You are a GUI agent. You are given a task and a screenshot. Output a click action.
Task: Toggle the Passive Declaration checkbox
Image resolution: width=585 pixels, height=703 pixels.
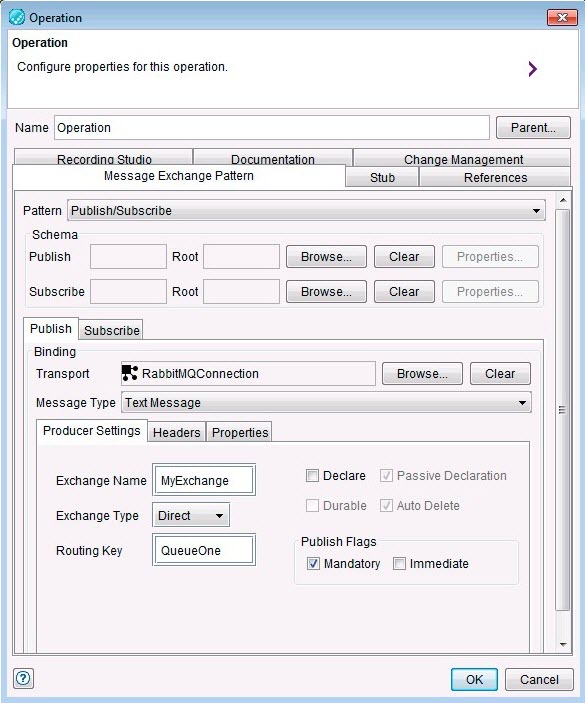[x=386, y=475]
